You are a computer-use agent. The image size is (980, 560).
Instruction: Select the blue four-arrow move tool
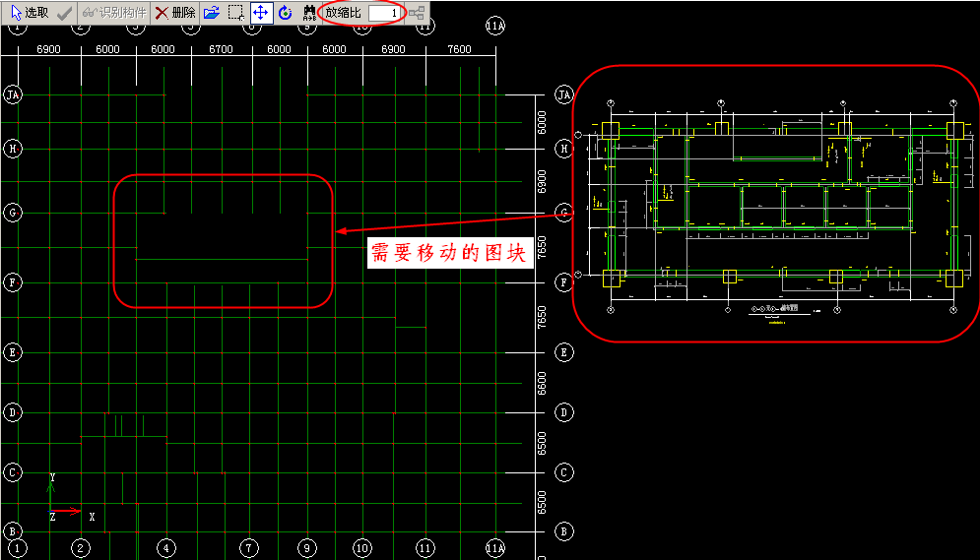click(x=261, y=13)
